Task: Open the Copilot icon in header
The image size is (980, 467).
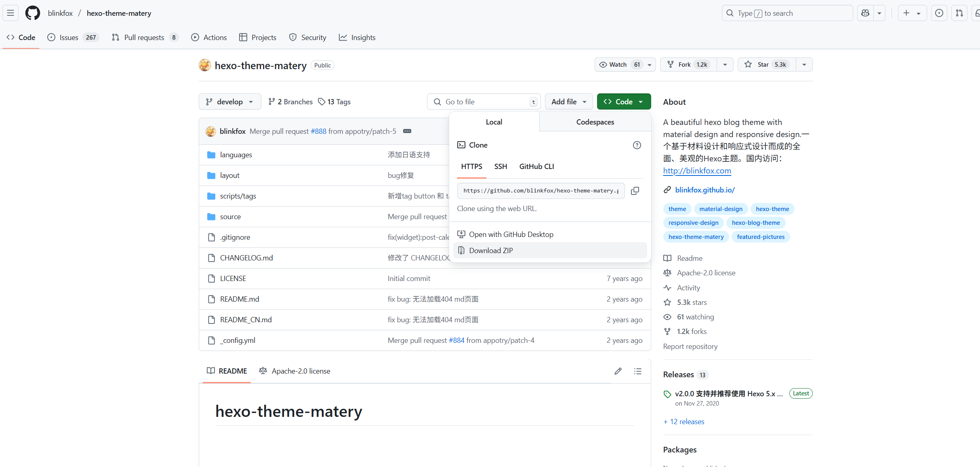Action: click(865, 13)
